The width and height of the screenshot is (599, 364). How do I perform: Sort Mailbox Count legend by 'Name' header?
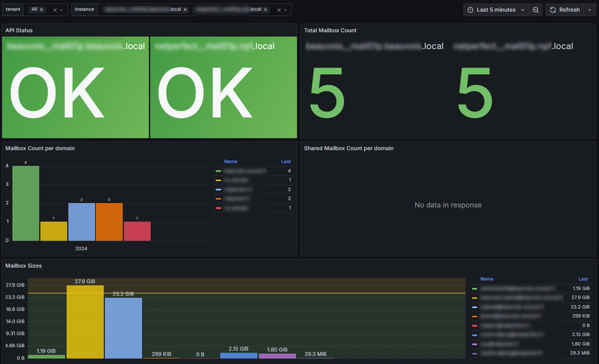pyautogui.click(x=231, y=161)
